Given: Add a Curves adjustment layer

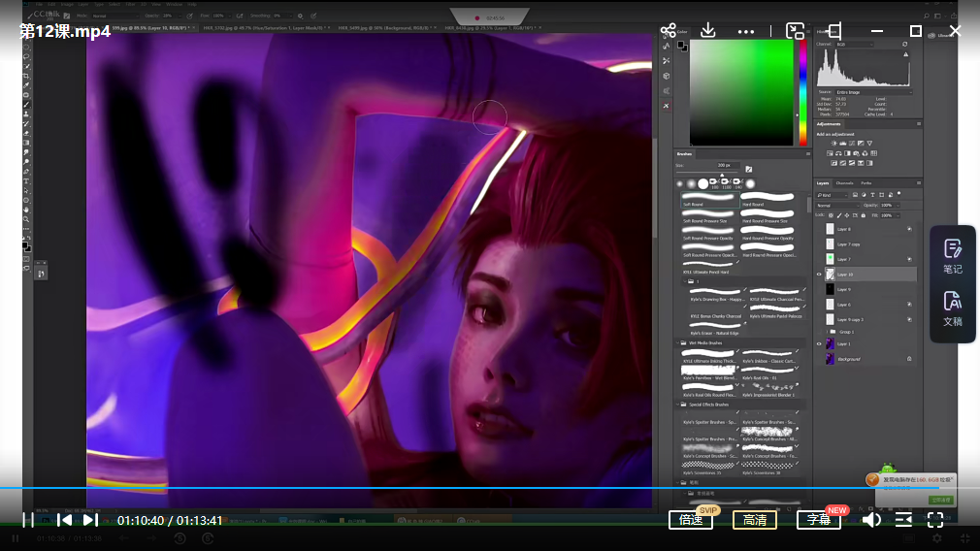Looking at the screenshot, I should click(852, 143).
